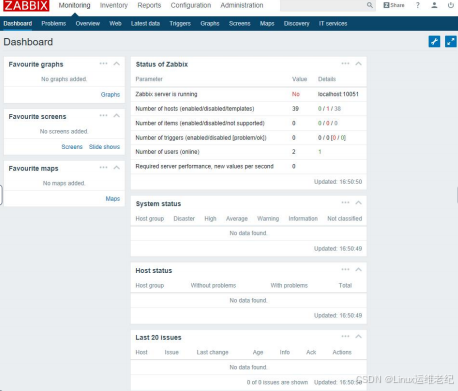
Task: Toggle fullscreen mode icon
Action: 451,42
